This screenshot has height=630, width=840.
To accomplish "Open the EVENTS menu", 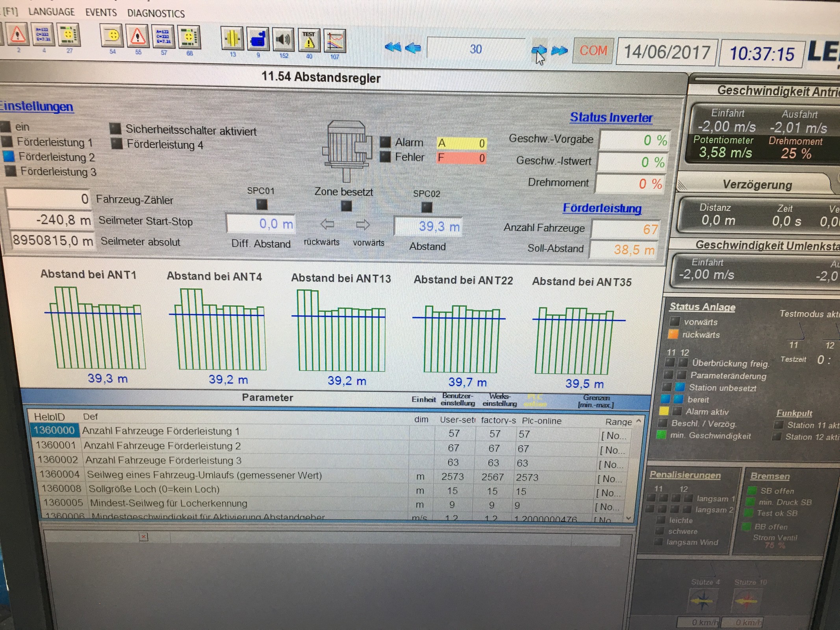I will pyautogui.click(x=101, y=13).
